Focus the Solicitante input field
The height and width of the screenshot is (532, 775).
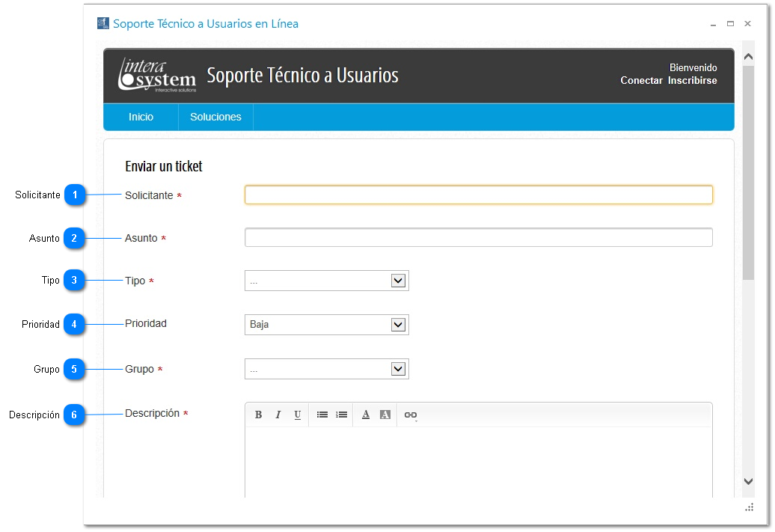pyautogui.click(x=478, y=195)
